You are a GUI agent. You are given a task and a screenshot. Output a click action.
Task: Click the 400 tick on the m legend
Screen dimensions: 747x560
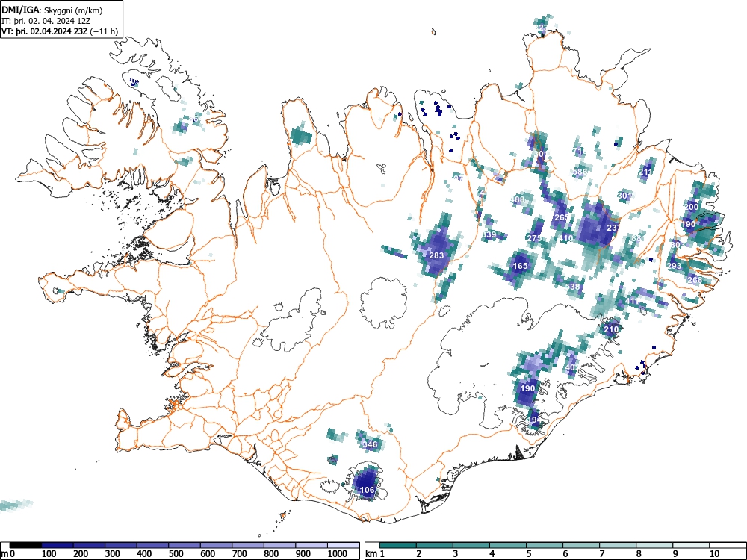click(144, 554)
